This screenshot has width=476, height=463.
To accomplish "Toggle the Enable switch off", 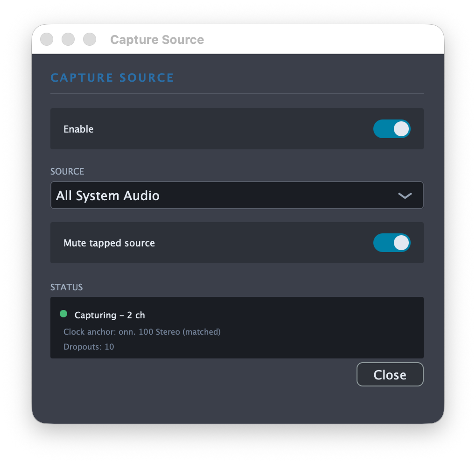I will point(392,129).
